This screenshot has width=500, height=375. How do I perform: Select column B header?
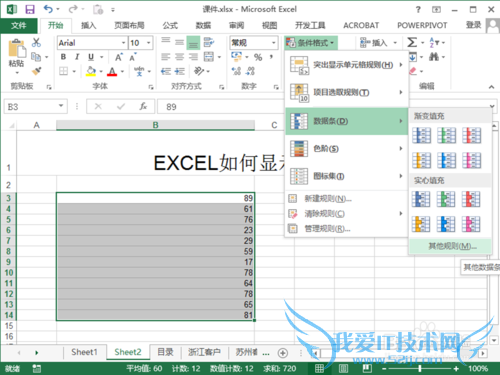(155, 125)
